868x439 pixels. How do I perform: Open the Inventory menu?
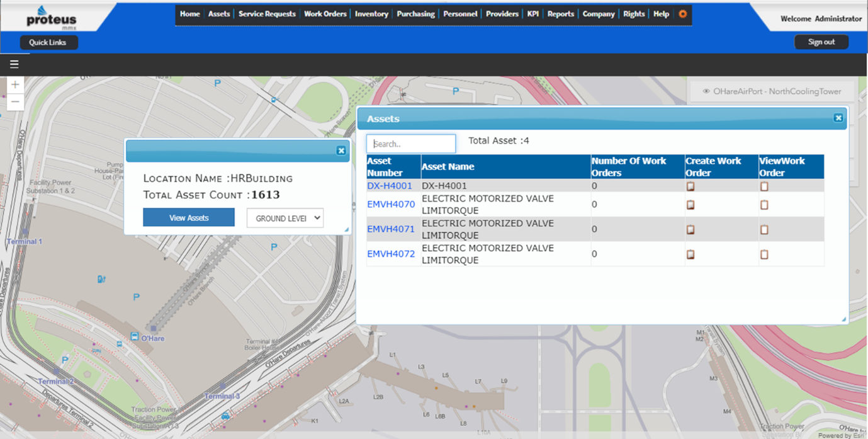[371, 14]
